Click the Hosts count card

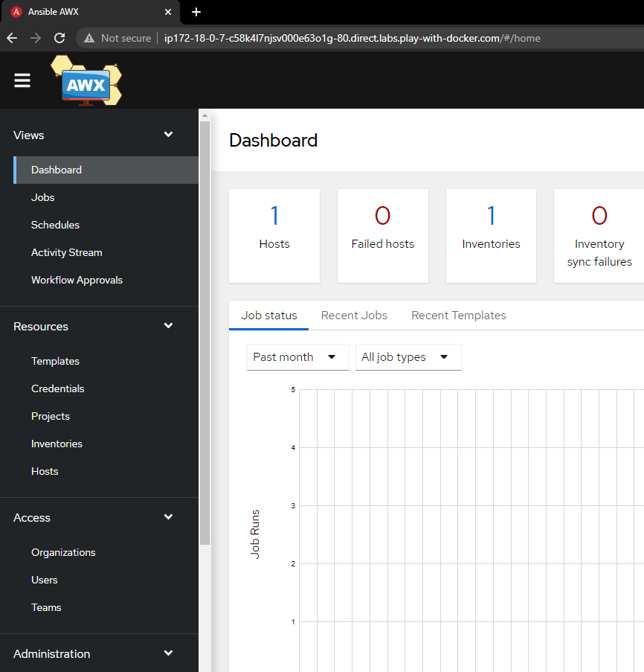(274, 236)
